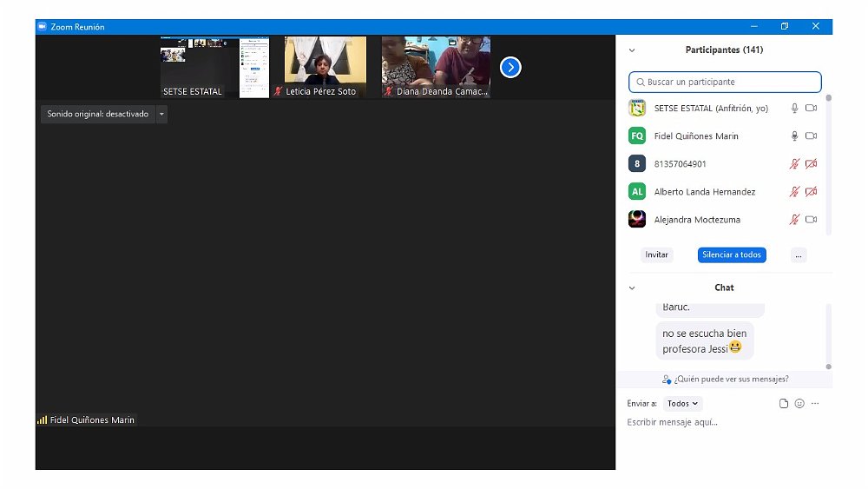The width and height of the screenshot is (868, 489).
Task: Click the file attachment icon in chat
Action: [x=784, y=403]
